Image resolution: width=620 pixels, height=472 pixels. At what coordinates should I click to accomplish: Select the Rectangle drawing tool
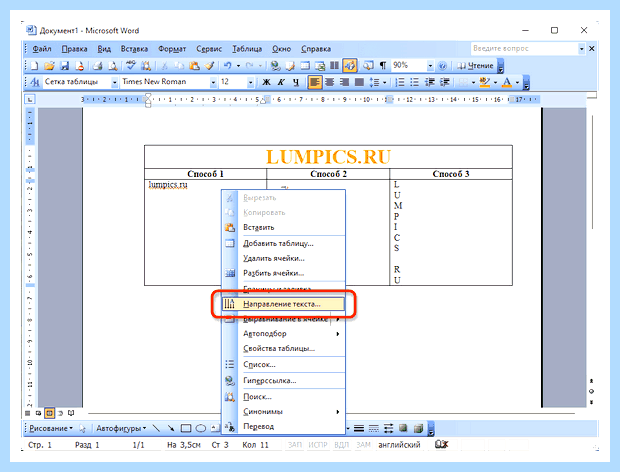click(186, 429)
